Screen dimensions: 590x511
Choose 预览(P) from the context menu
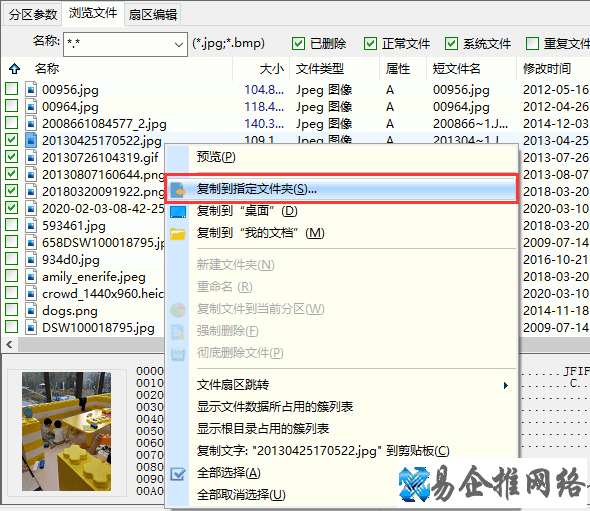[x=341, y=157]
